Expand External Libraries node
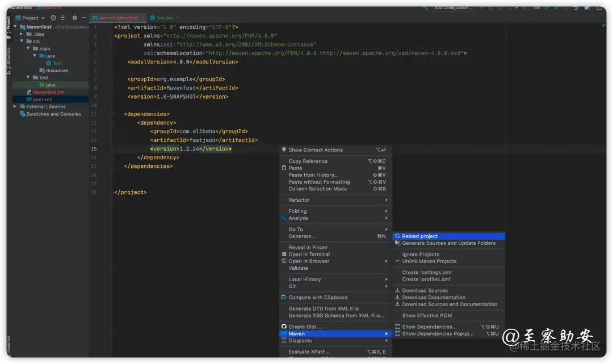The image size is (613, 364). click(x=15, y=107)
